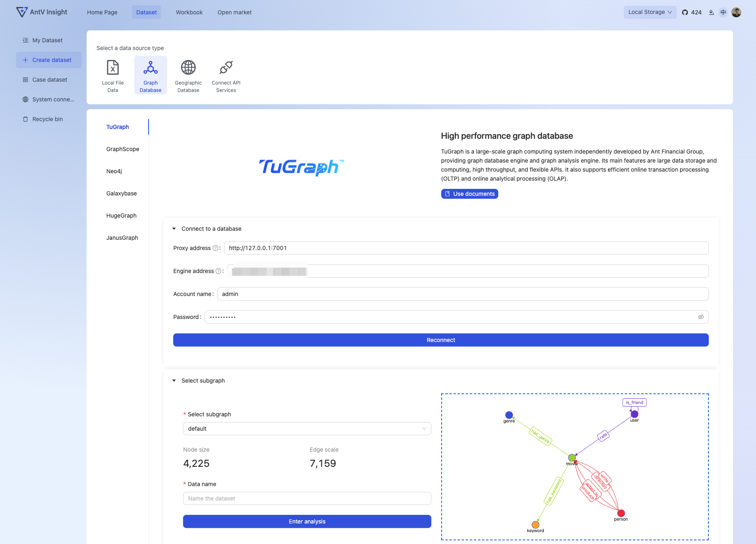
Task: Click the has_keyword edge label
Action: coord(553,491)
